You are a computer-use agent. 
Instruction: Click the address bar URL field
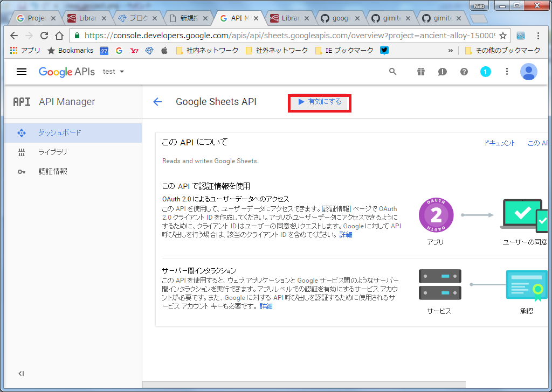pos(289,36)
